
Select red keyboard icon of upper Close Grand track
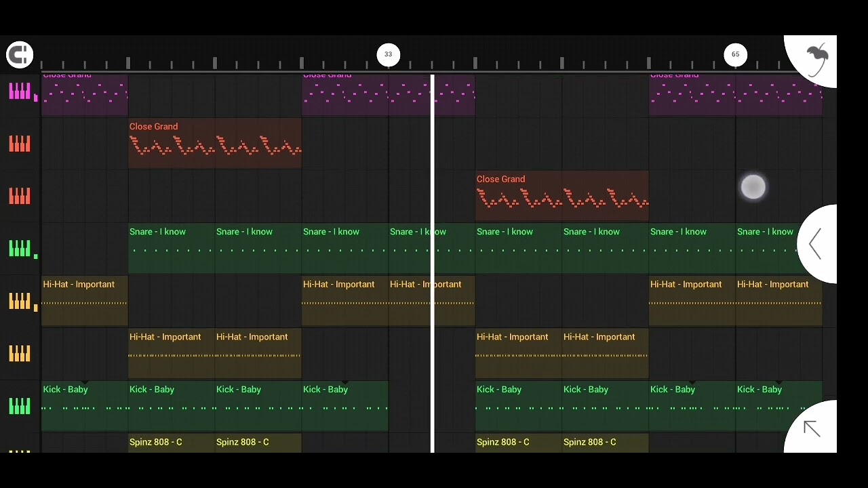click(x=20, y=144)
